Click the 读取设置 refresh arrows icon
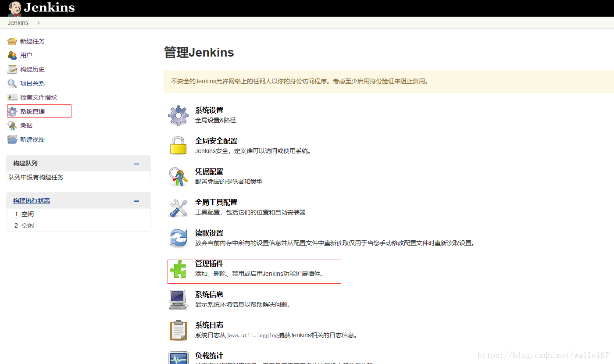 tap(178, 238)
